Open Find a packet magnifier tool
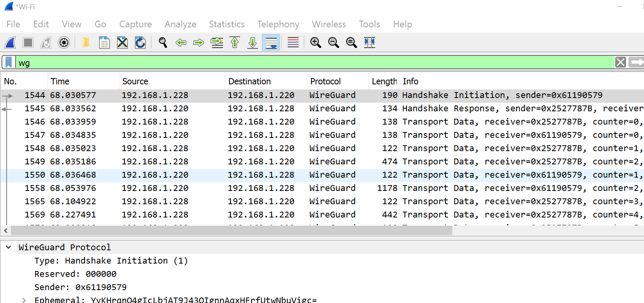This screenshot has height=303, width=644. (x=163, y=43)
